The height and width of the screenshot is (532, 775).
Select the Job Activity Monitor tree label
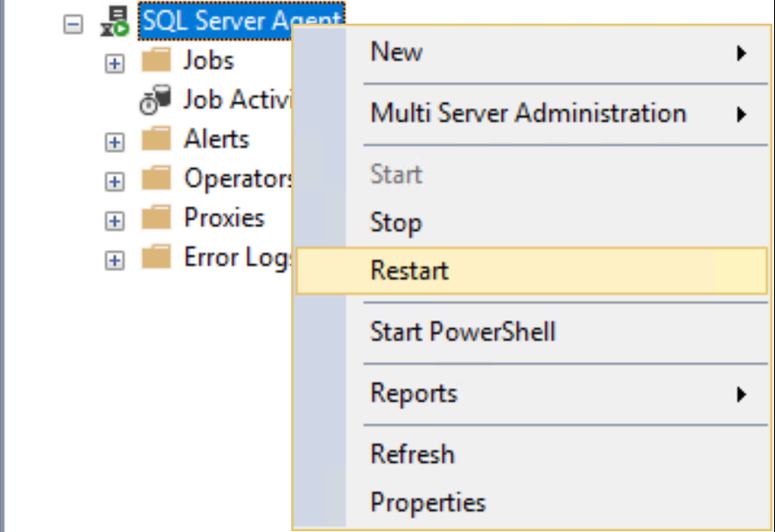(237, 100)
